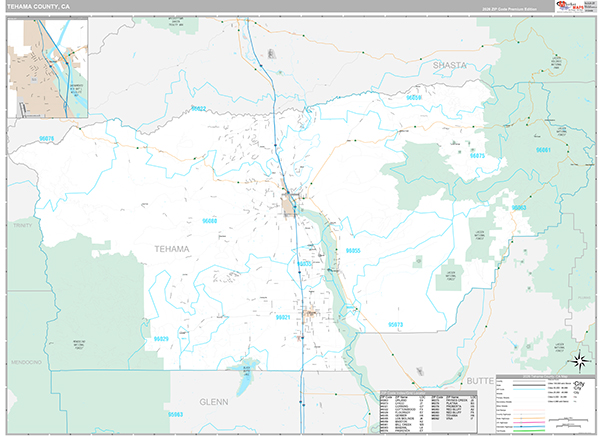
Task: Click ZIP code label 96059
Action: coord(414,98)
